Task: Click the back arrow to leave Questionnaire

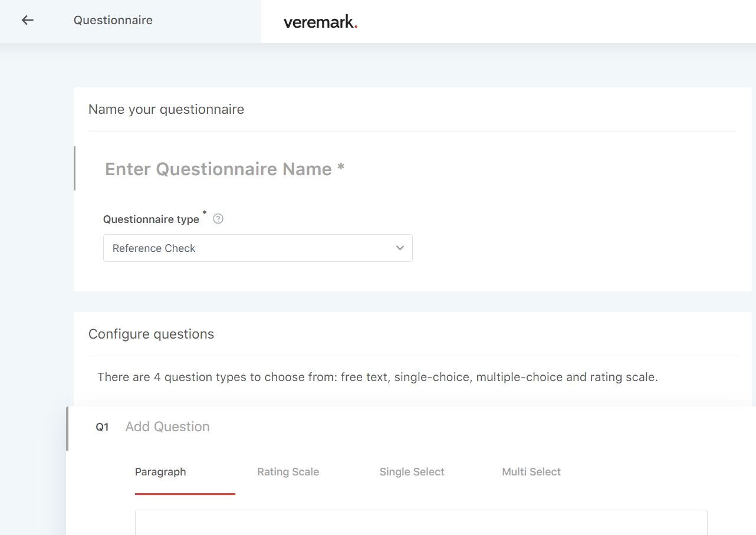Action: (x=27, y=20)
